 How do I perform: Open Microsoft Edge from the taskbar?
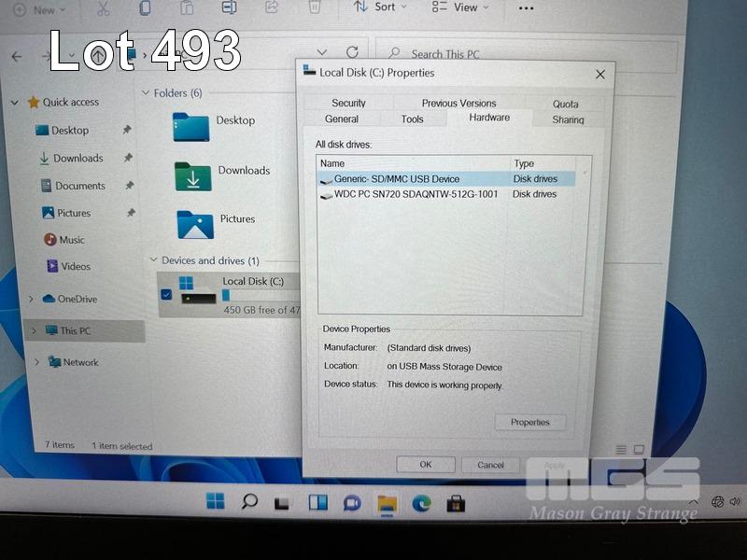(x=422, y=503)
